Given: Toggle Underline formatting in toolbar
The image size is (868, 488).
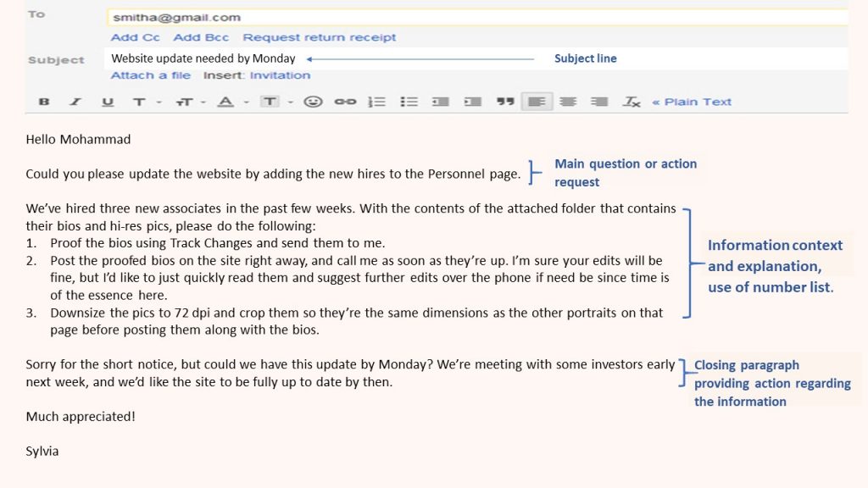Looking at the screenshot, I should (108, 102).
